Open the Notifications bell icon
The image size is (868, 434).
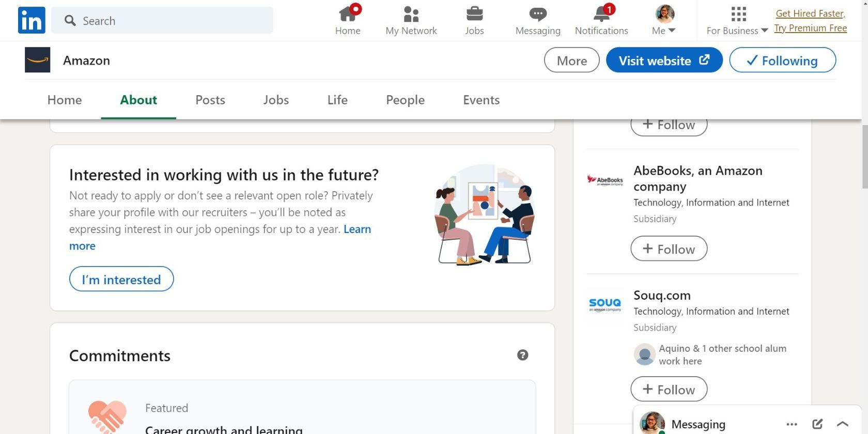(602, 13)
